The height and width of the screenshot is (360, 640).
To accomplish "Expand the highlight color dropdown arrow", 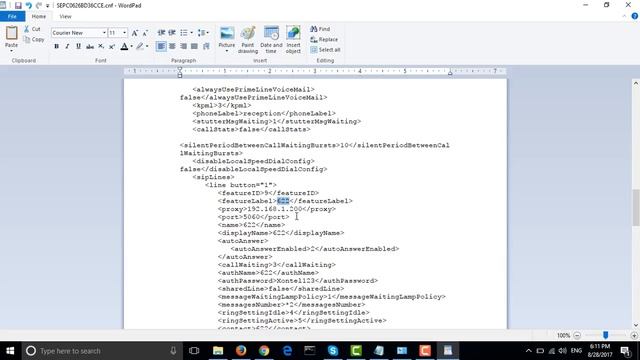I will point(147,47).
